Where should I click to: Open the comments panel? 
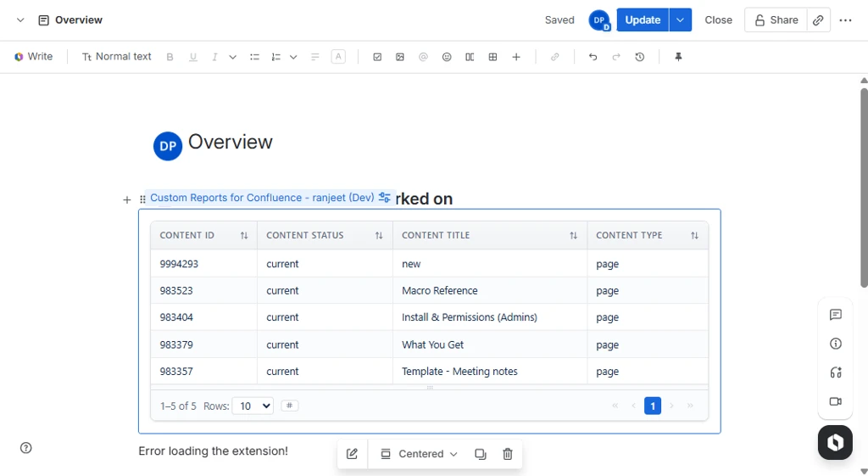(835, 315)
